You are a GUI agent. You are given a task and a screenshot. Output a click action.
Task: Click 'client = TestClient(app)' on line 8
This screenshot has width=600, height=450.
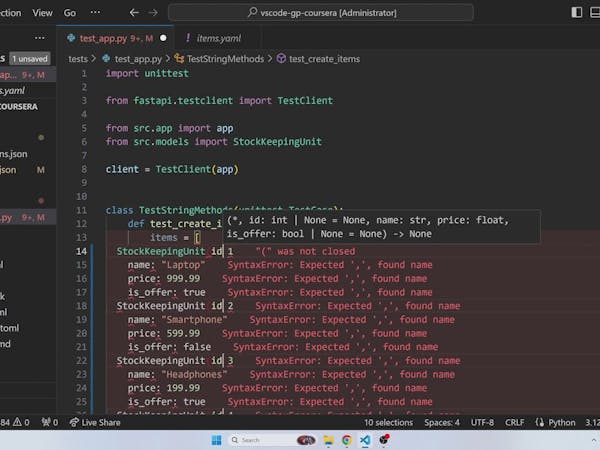tap(172, 169)
